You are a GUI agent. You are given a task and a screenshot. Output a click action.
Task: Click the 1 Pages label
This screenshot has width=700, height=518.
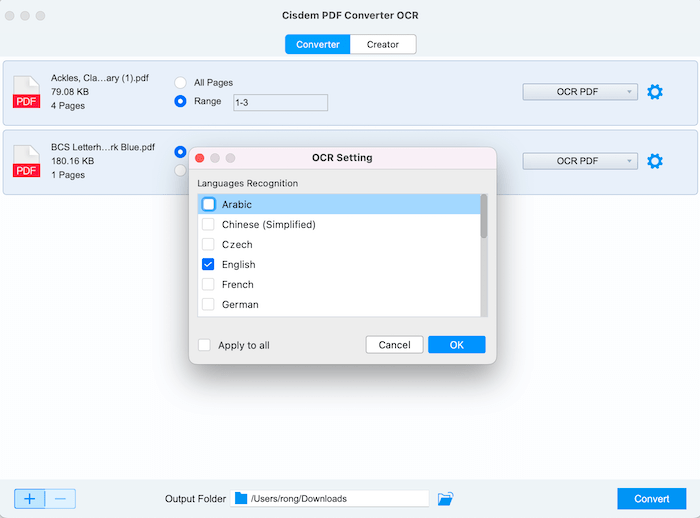click(x=68, y=175)
